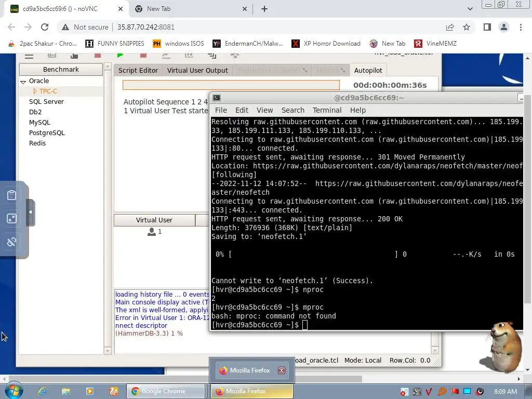Open the noVNC clipboard panel
532x399 pixels.
pyautogui.click(x=11, y=195)
